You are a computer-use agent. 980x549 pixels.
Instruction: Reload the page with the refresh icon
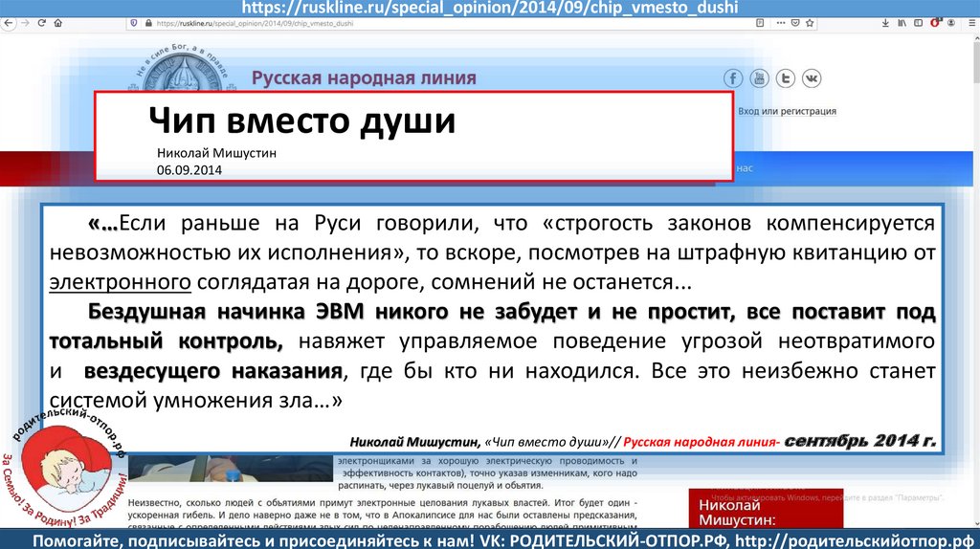coord(42,23)
